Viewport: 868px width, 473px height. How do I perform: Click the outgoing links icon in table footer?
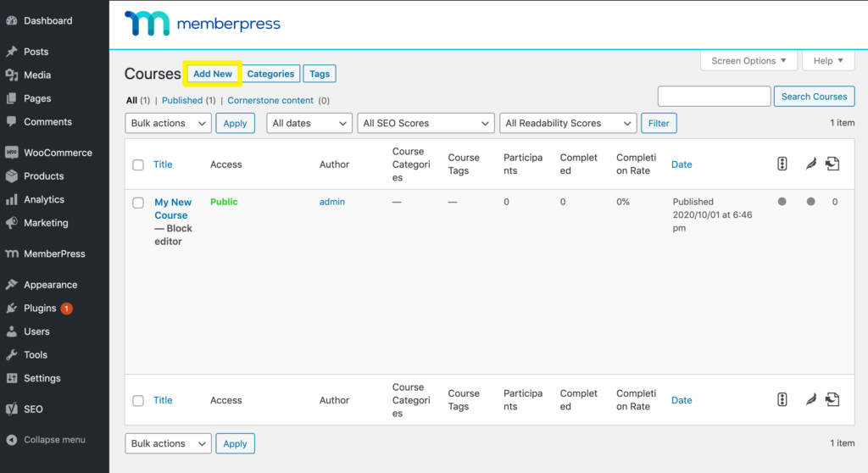(832, 399)
